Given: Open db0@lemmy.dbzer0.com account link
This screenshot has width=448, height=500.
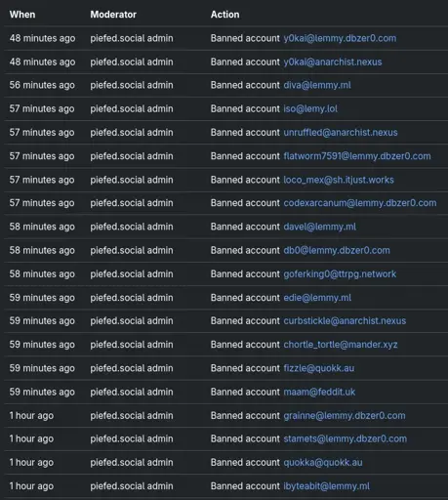Looking at the screenshot, I should pos(337,250).
